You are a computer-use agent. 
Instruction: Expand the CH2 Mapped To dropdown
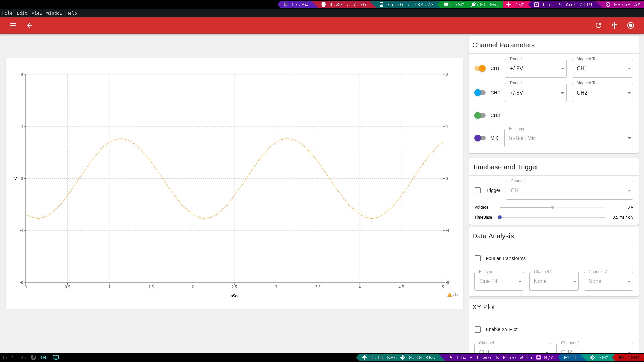[602, 93]
